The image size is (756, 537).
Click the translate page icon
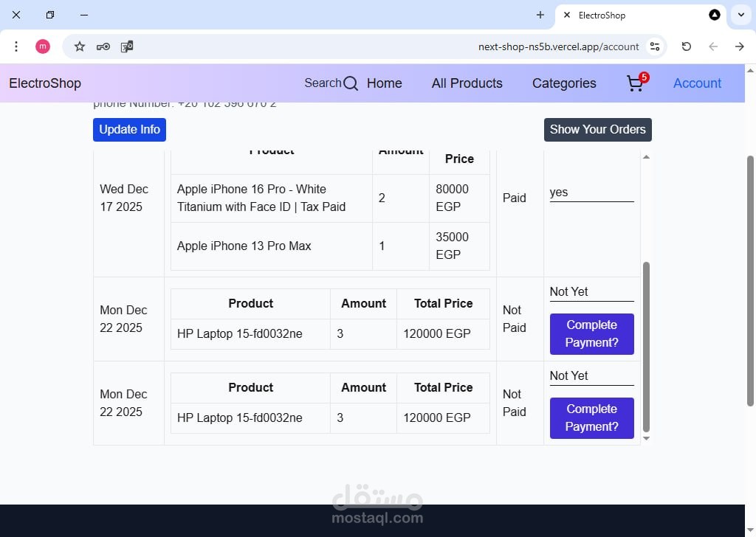point(127,46)
